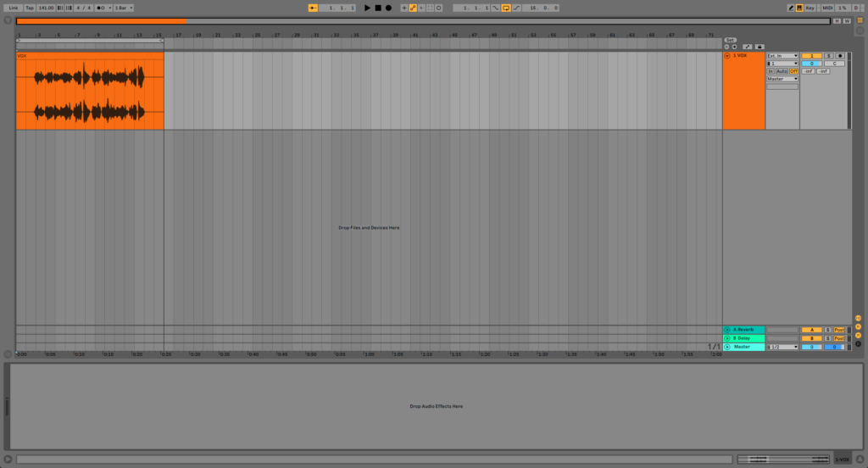Open the 1 Bar quantization menu

124,8
